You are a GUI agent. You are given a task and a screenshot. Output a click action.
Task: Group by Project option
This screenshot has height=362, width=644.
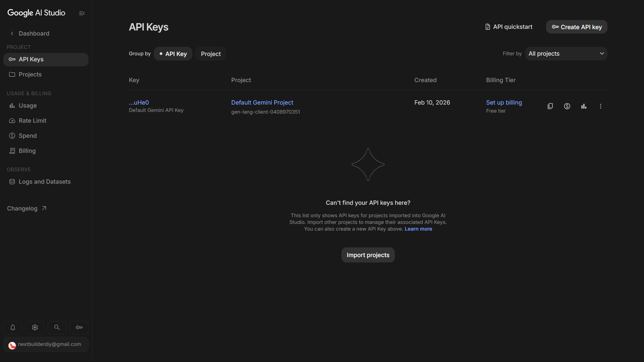211,54
